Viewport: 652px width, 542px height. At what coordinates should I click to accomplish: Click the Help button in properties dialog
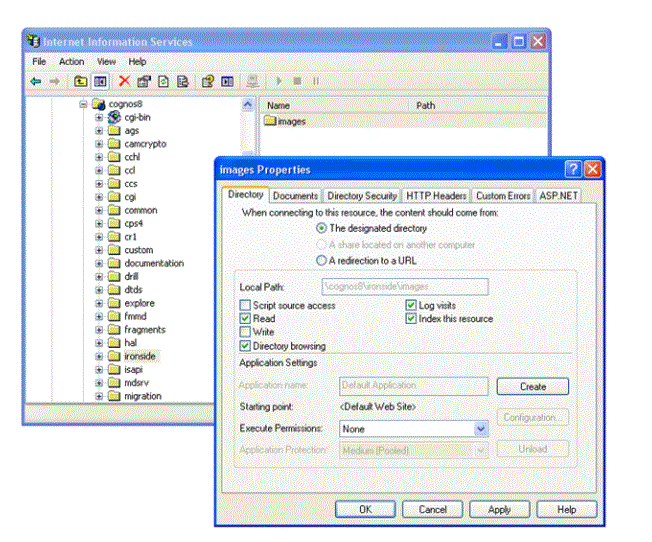pyautogui.click(x=567, y=510)
